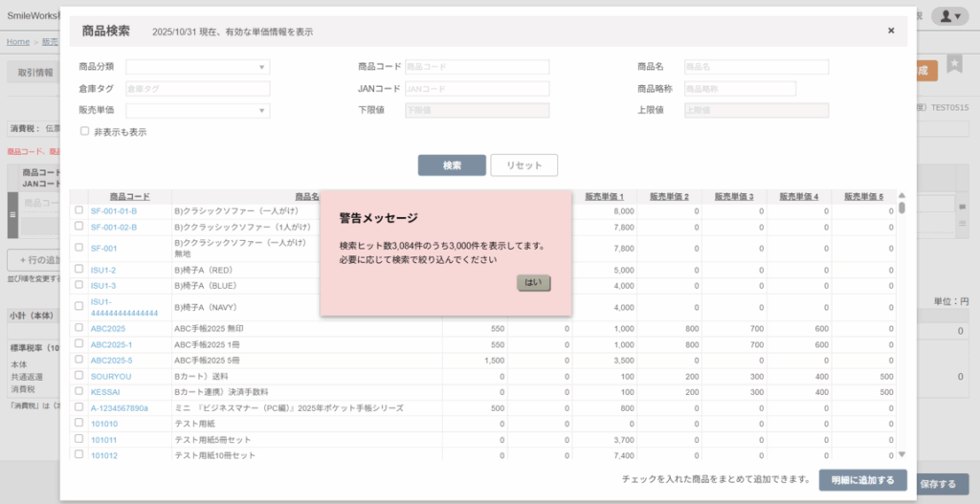
Task: Close the 商品検索 dialog with the × icon
Action: click(x=891, y=31)
